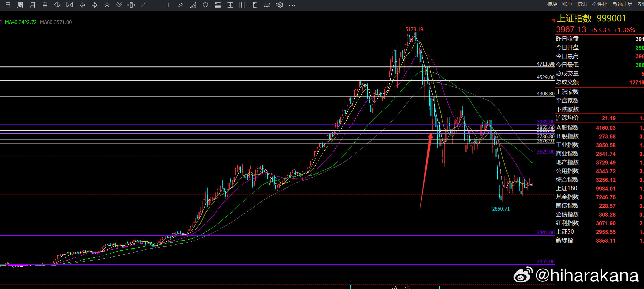Select the A股指数 row
The image size is (644, 289).
tap(600, 128)
